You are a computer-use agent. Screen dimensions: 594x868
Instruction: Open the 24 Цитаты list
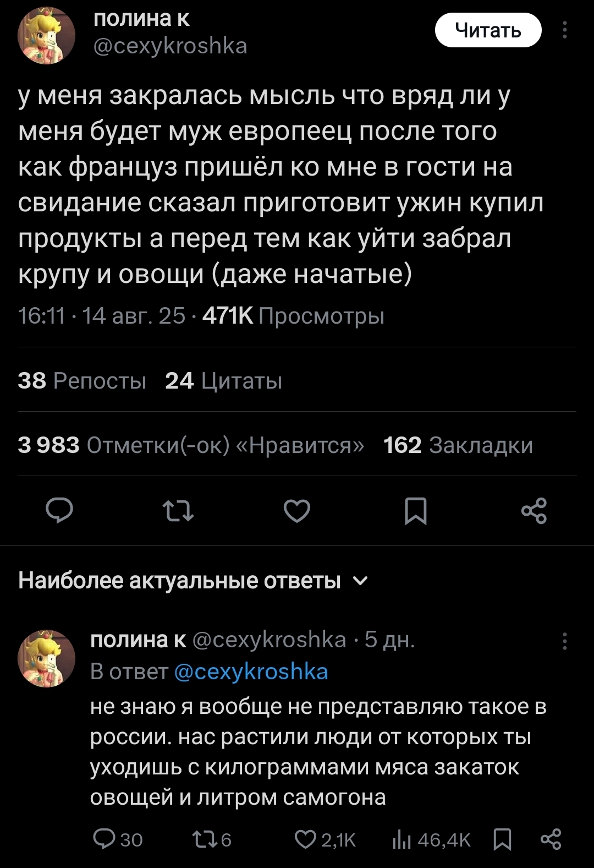[223, 380]
